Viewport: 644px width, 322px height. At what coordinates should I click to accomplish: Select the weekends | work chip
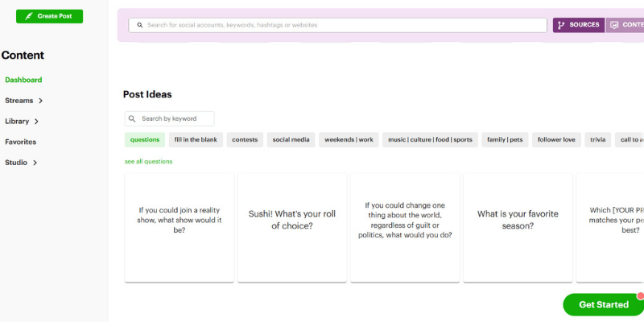point(349,139)
